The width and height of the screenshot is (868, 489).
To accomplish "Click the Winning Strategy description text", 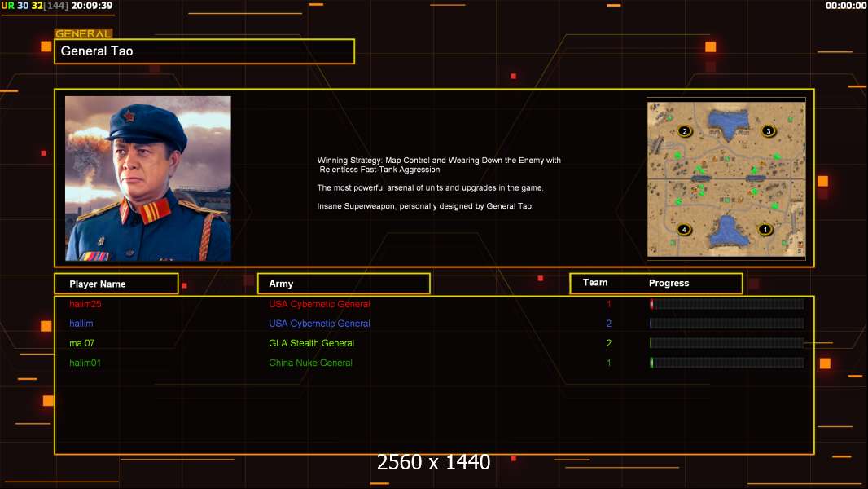I will click(x=439, y=165).
